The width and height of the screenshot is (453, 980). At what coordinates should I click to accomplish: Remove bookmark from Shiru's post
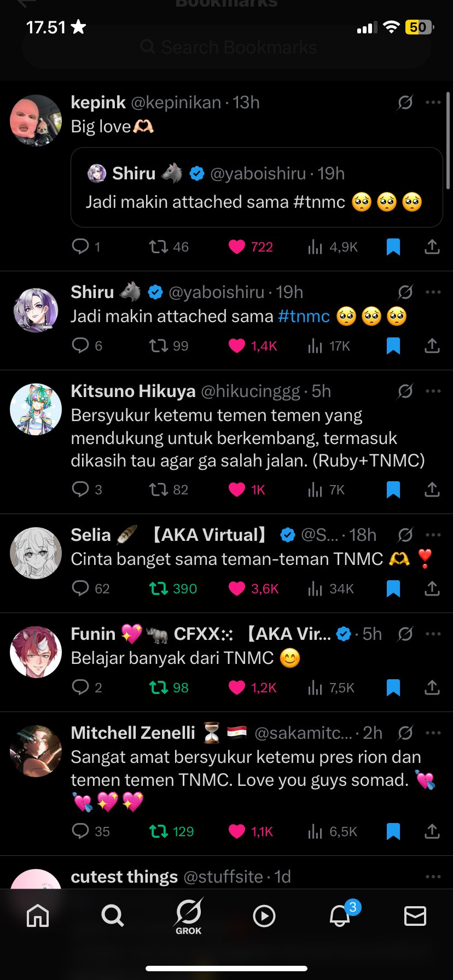(393, 346)
